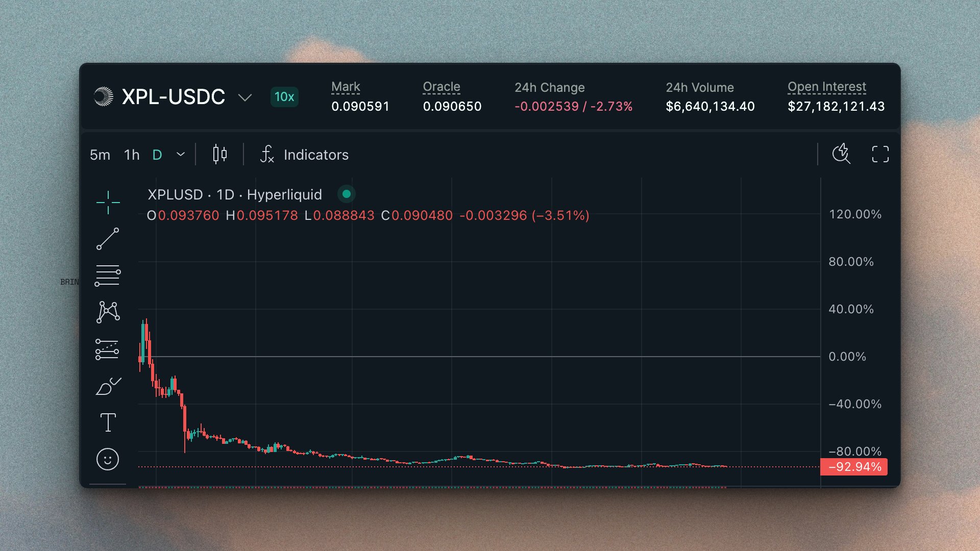Open the 10x leverage selector

pyautogui.click(x=284, y=97)
